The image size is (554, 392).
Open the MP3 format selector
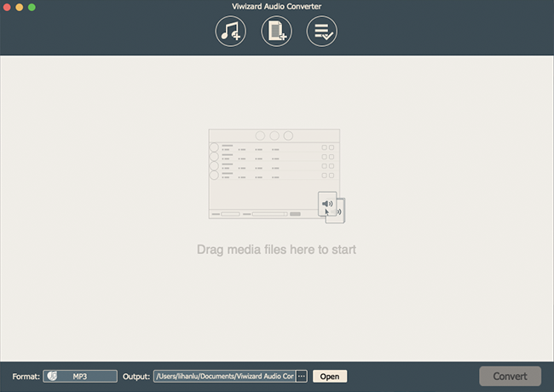80,376
